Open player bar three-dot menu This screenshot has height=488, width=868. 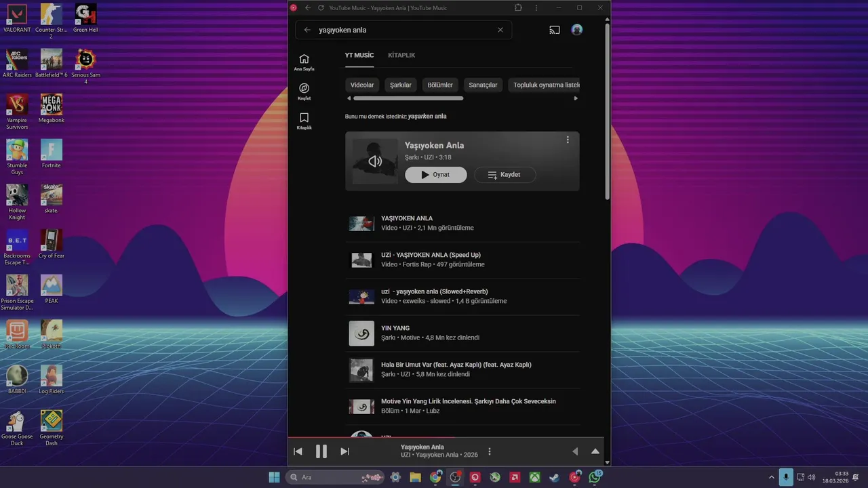pos(490,451)
